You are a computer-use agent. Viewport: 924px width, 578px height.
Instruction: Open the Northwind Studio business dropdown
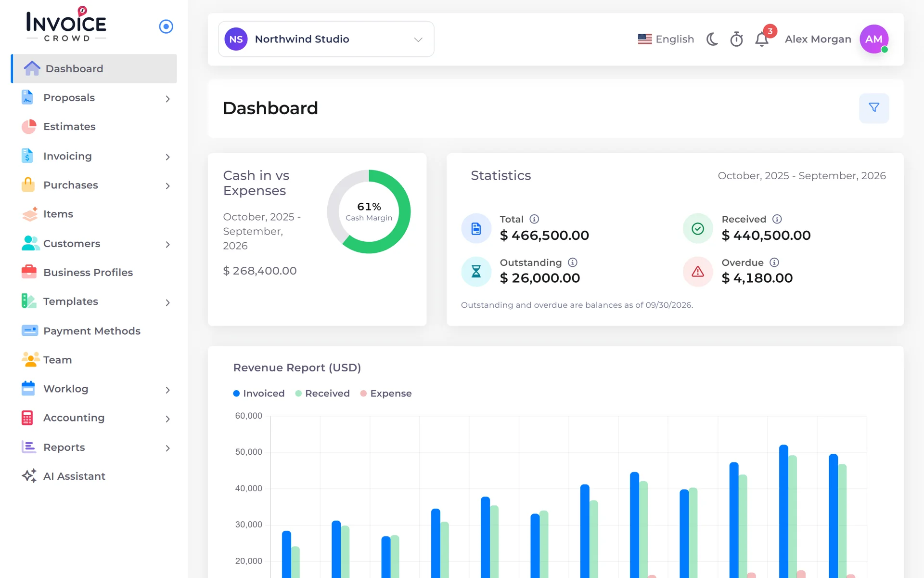pos(326,39)
